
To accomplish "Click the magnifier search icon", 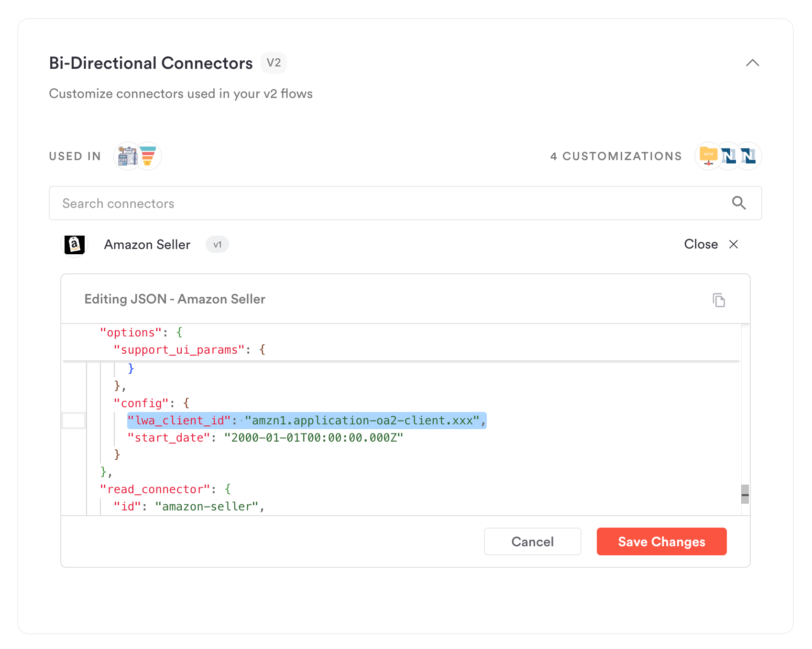I will [739, 203].
